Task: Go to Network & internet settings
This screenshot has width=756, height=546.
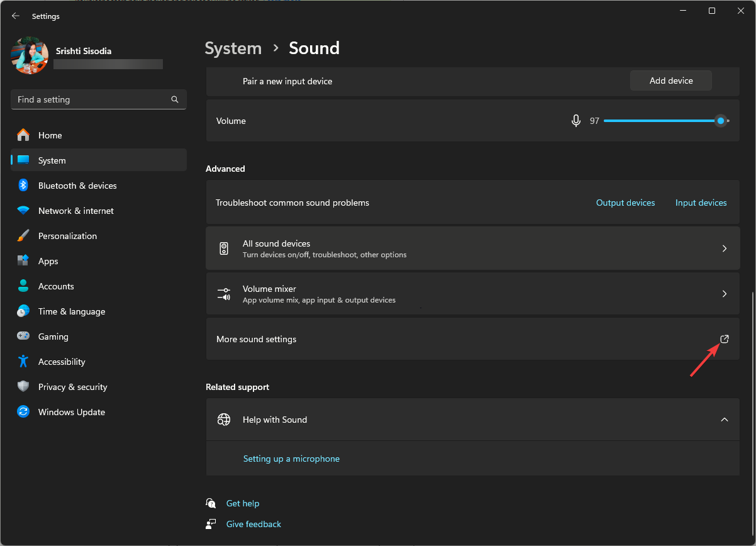Action: (99, 211)
